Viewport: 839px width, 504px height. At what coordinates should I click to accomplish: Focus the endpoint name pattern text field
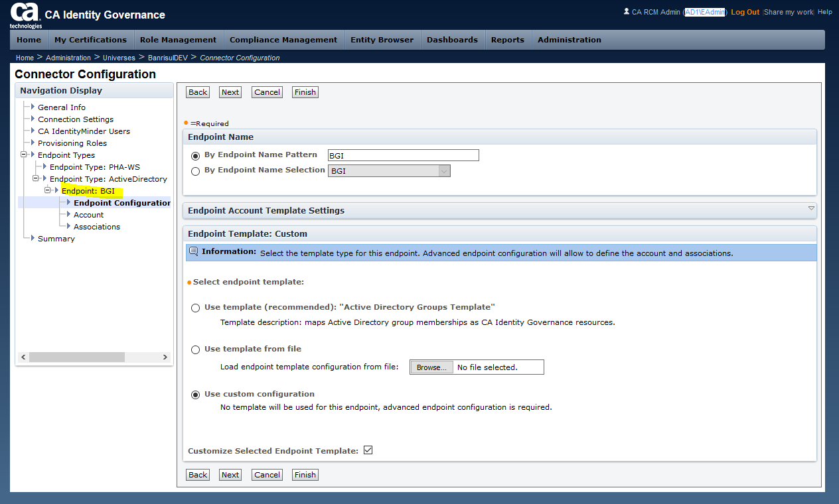click(403, 155)
